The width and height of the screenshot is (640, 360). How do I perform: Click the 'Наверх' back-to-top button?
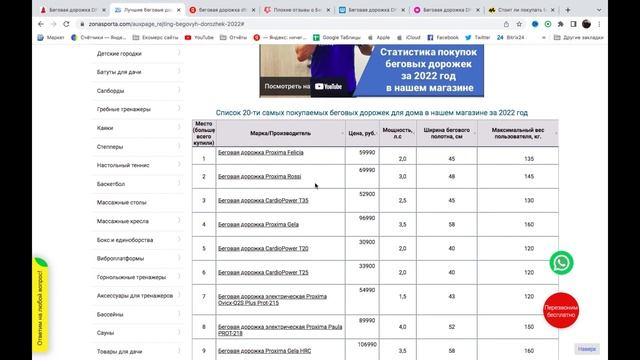587,349
